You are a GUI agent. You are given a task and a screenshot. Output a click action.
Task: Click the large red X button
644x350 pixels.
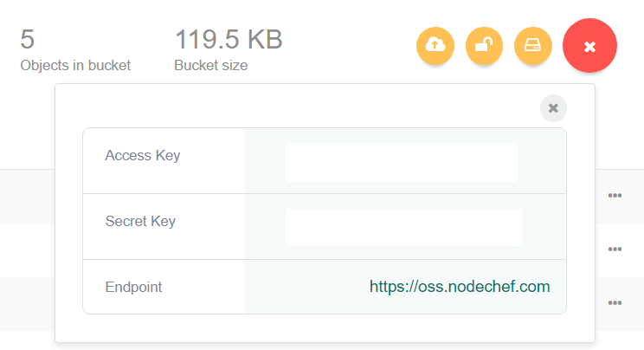(x=589, y=46)
